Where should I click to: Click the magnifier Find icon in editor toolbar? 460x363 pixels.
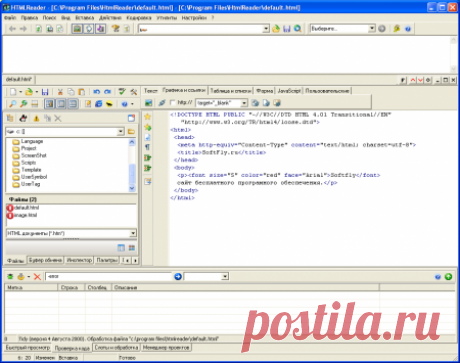13,104
